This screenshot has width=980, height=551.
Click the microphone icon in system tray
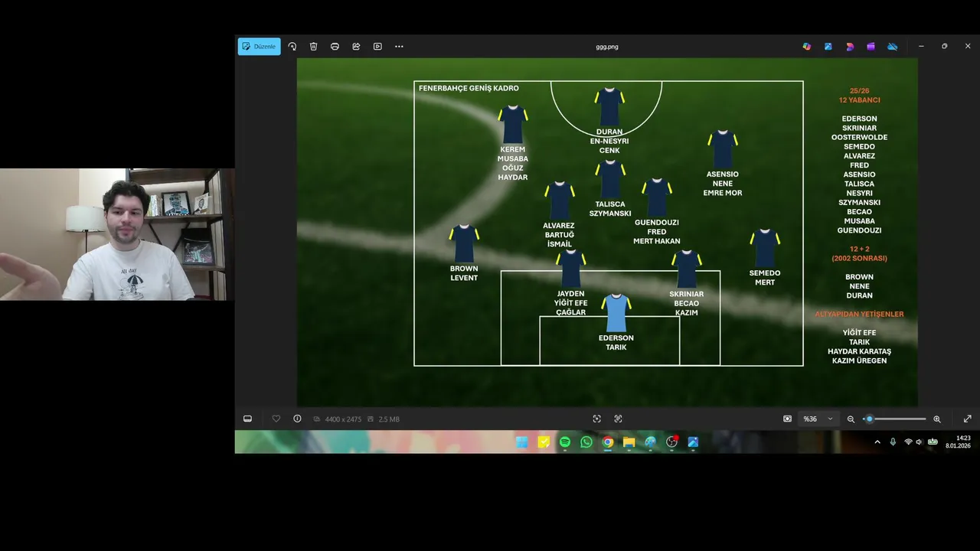(x=893, y=442)
